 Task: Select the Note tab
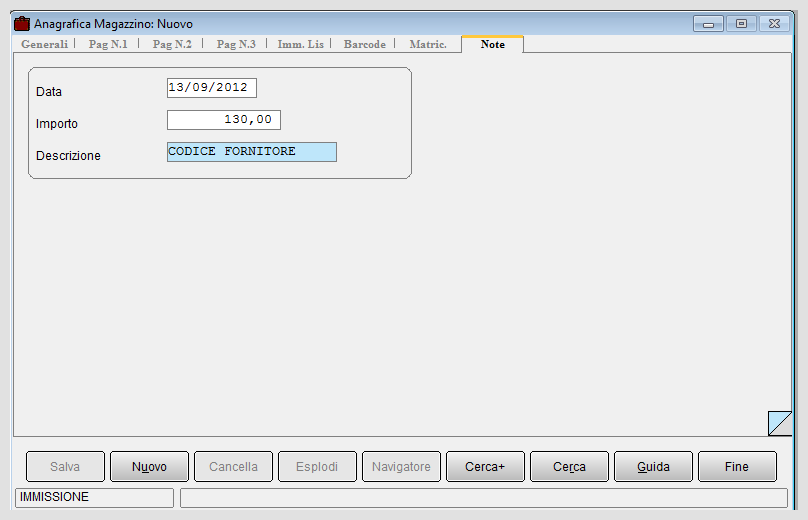tap(493, 44)
